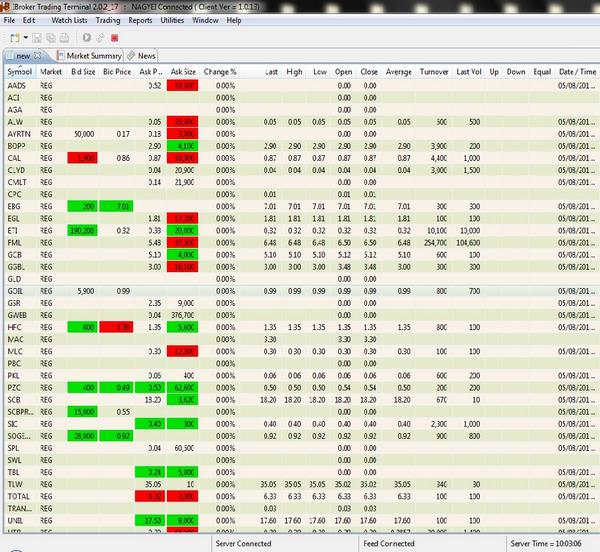
Task: Sort by the Ask Size column header
Action: pos(183,72)
